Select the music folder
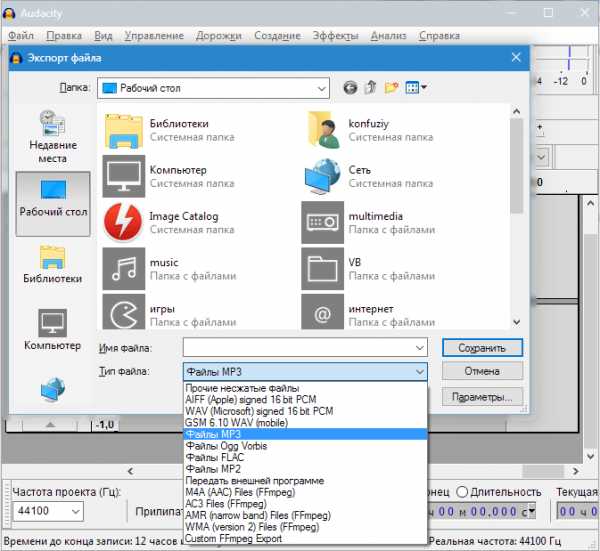 [170, 269]
